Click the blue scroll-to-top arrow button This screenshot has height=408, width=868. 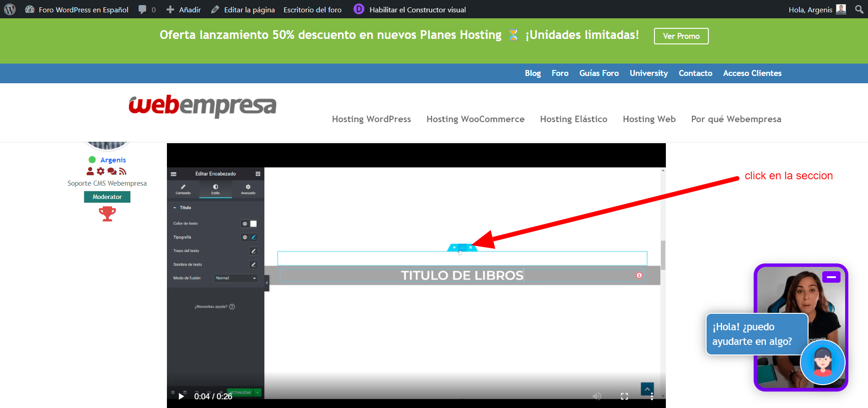tap(647, 389)
